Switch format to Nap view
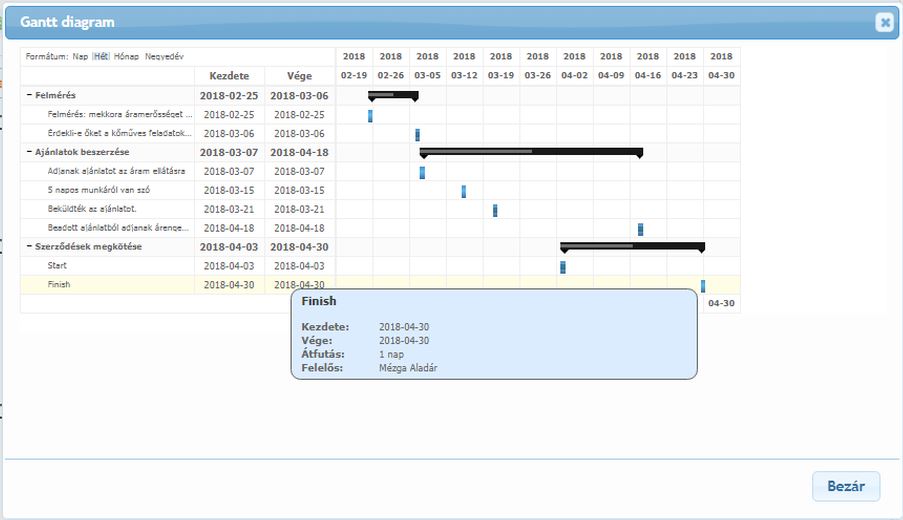Image resolution: width=903 pixels, height=520 pixels. (80, 57)
